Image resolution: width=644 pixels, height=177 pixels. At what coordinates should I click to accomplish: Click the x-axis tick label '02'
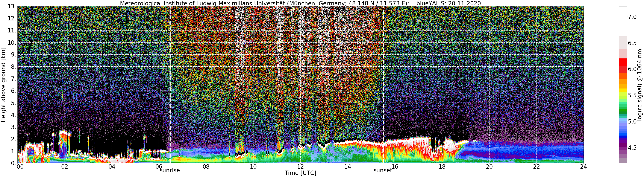[65, 166]
